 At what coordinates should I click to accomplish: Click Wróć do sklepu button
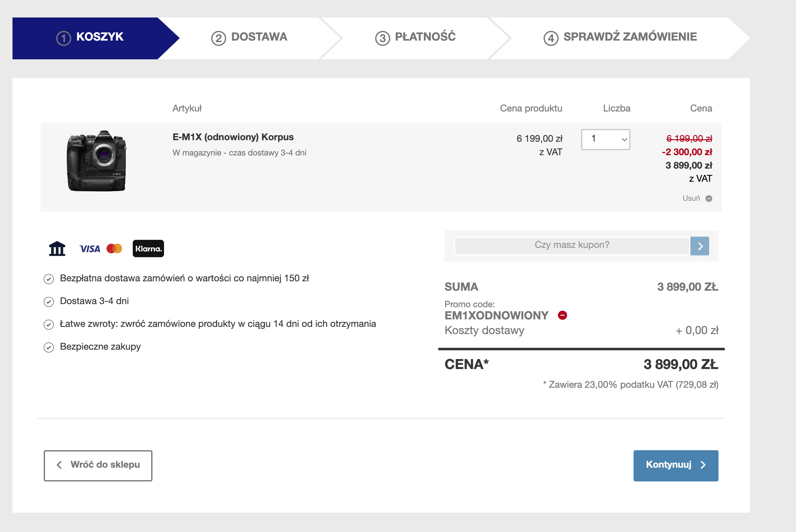(98, 465)
